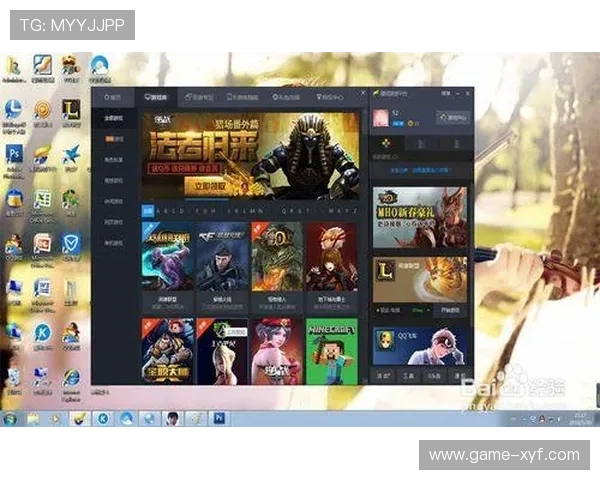Viewport: 600px width, 480px height.
Task: Open the League of Legends game tile
Action: tap(168, 267)
